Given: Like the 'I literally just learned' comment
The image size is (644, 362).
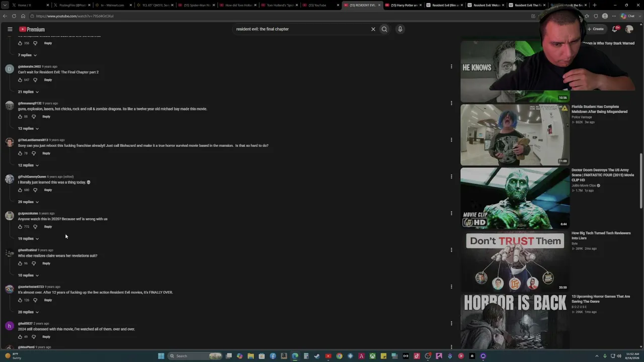Looking at the screenshot, I should coord(20,190).
